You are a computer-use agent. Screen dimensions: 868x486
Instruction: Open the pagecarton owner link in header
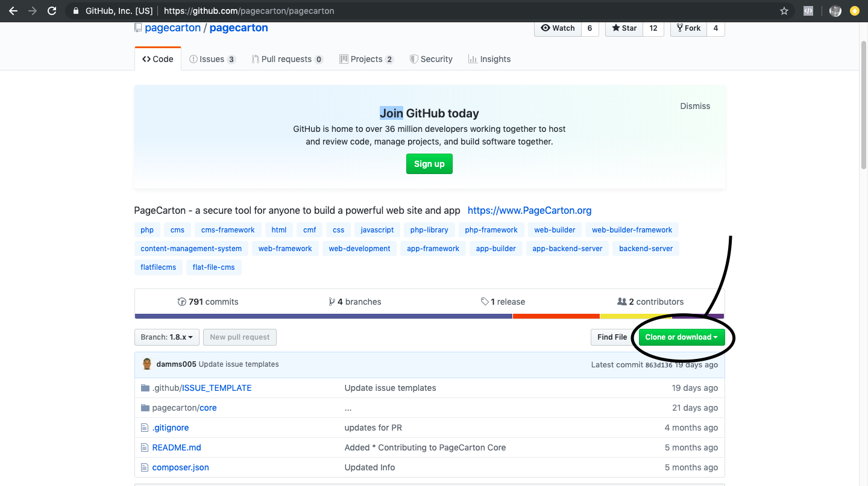coord(172,28)
